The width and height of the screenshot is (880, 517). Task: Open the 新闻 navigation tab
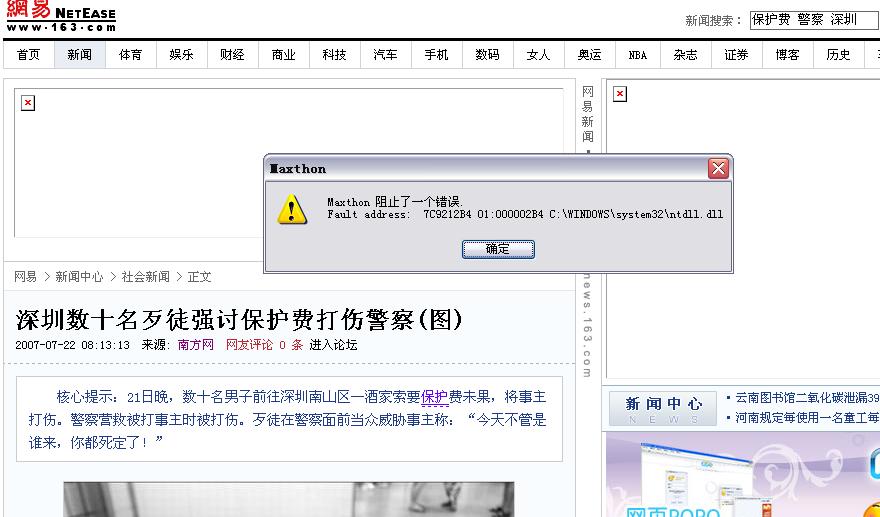[x=80, y=55]
